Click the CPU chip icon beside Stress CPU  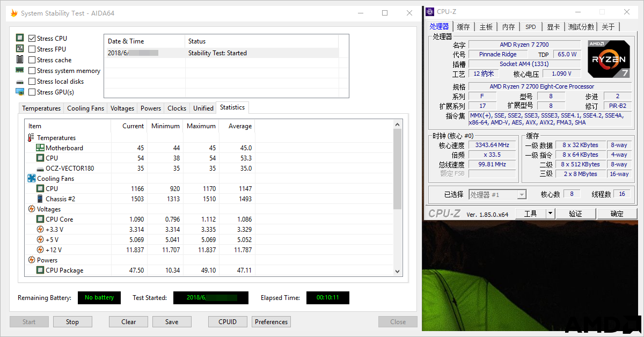[20, 38]
